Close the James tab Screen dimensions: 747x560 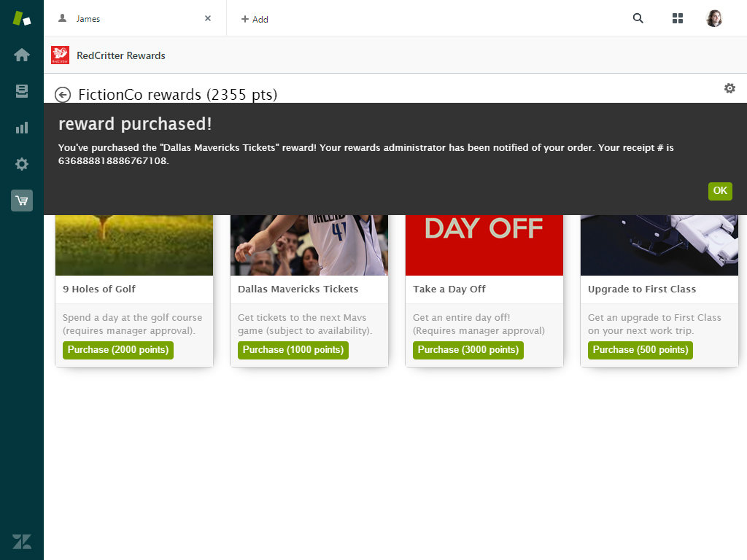pyautogui.click(x=208, y=19)
